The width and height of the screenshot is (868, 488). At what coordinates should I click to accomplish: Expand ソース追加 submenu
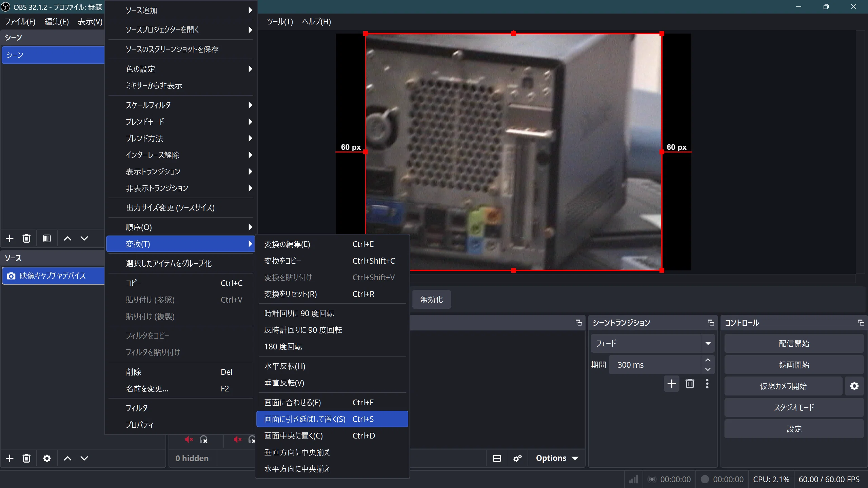point(181,10)
